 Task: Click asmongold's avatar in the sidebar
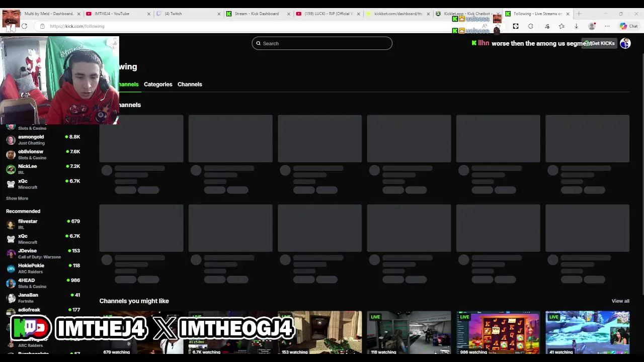click(x=11, y=140)
